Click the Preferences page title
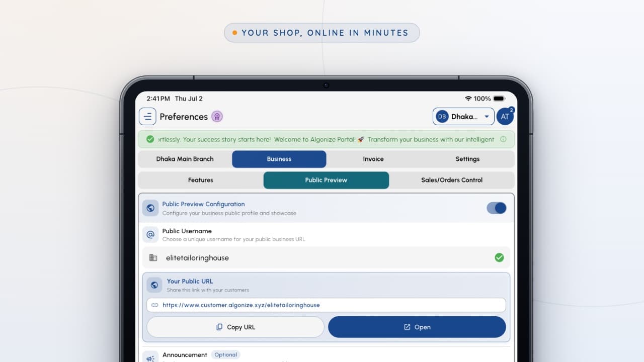 [x=184, y=117]
